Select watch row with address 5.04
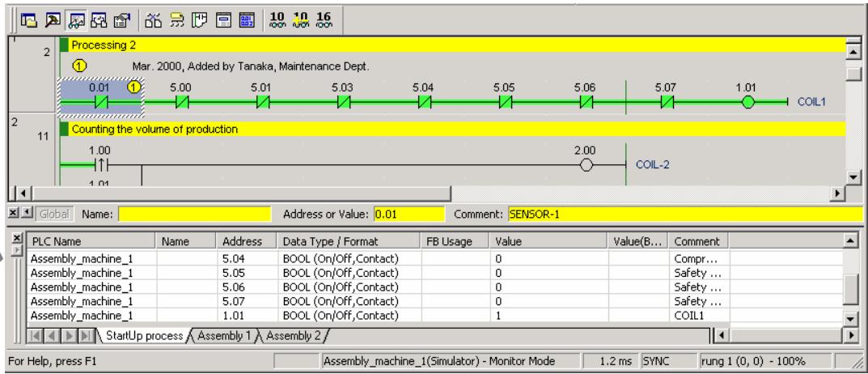The image size is (868, 374). pos(434,259)
